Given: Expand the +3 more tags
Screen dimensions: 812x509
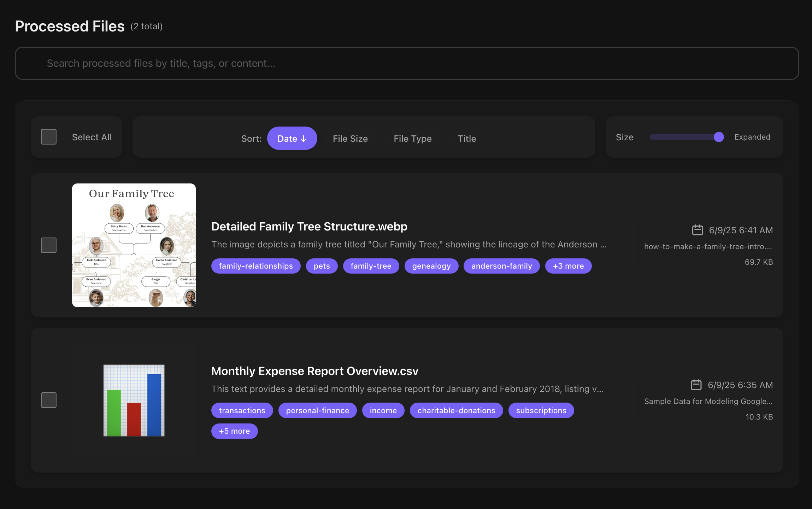Looking at the screenshot, I should (568, 266).
